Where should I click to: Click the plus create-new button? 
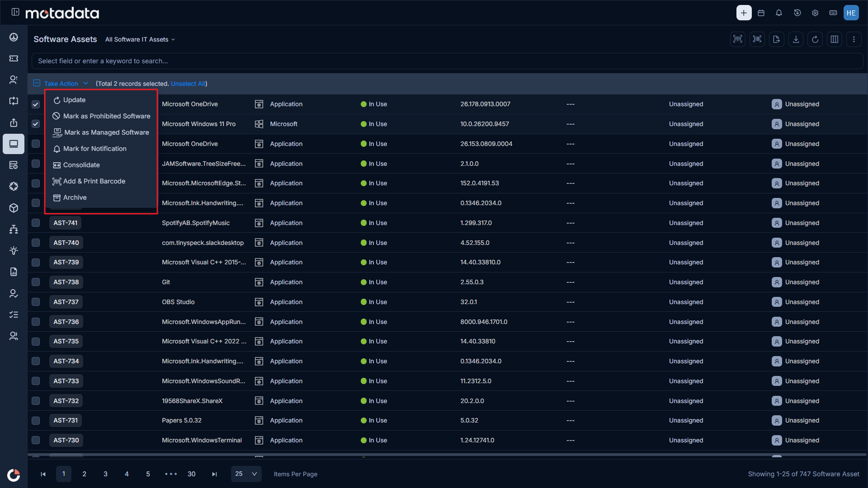tap(744, 13)
